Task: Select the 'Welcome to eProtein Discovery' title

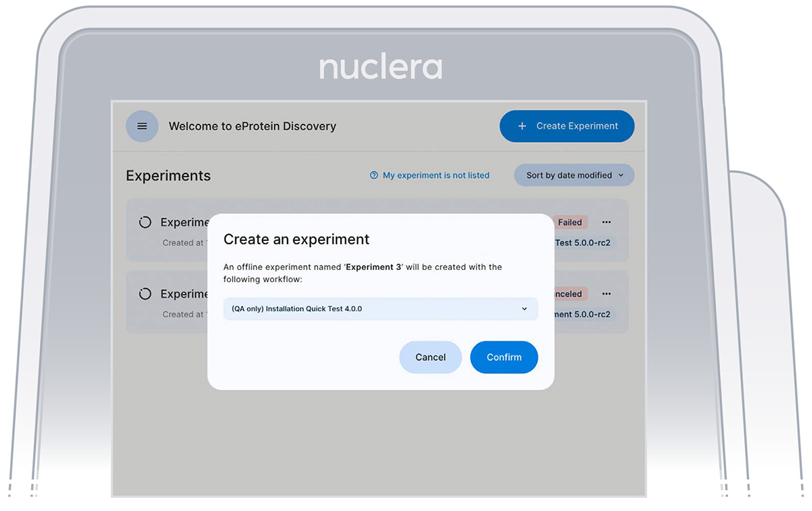Action: pyautogui.click(x=252, y=126)
